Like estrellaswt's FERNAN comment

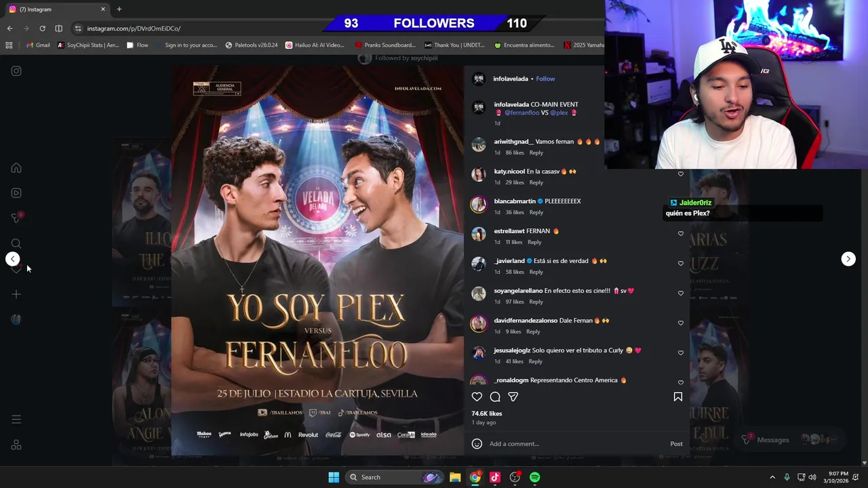[681, 234]
